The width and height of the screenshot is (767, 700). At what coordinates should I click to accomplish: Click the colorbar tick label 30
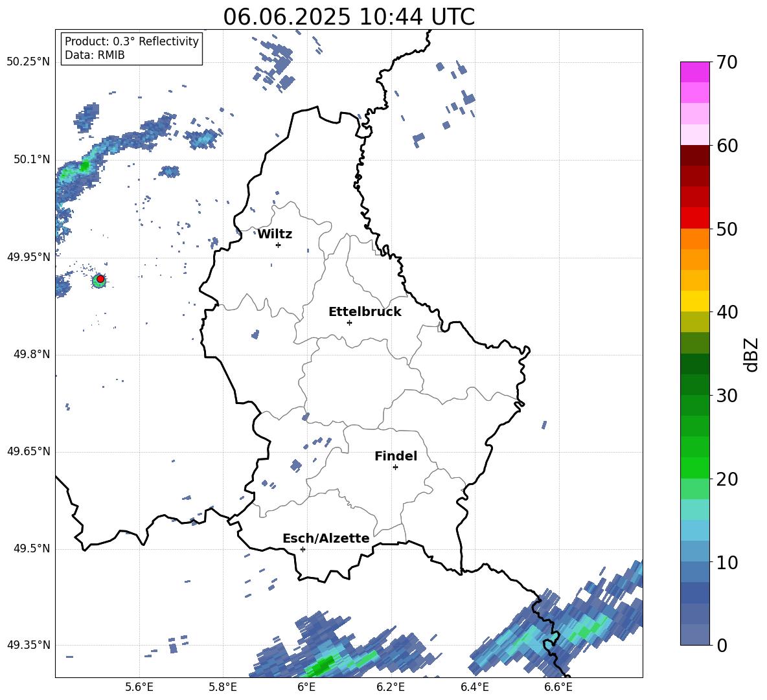(727, 396)
